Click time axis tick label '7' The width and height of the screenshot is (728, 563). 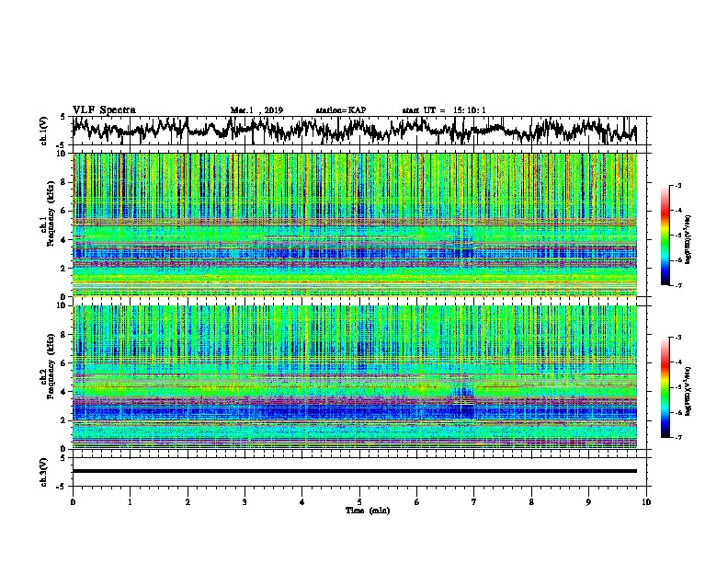[474, 502]
